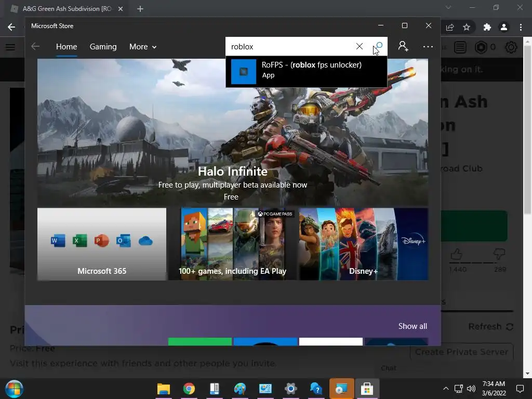
Task: Open the Microsoft Store three-dot menu
Action: click(428, 46)
